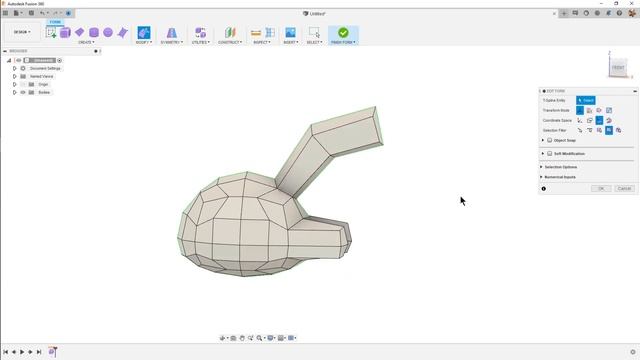Open the Symmetry menu

(171, 42)
